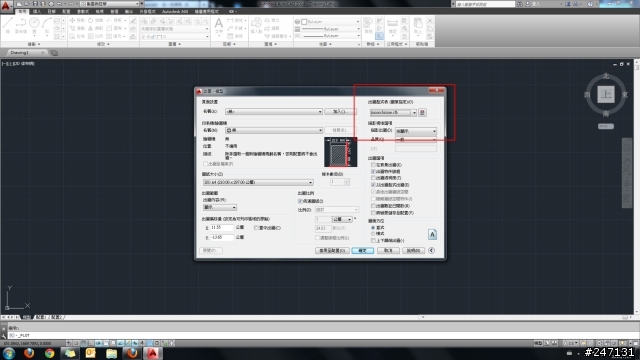The height and width of the screenshot is (360, 640).
Task: Click the Add page setup button
Action: tap(340, 111)
